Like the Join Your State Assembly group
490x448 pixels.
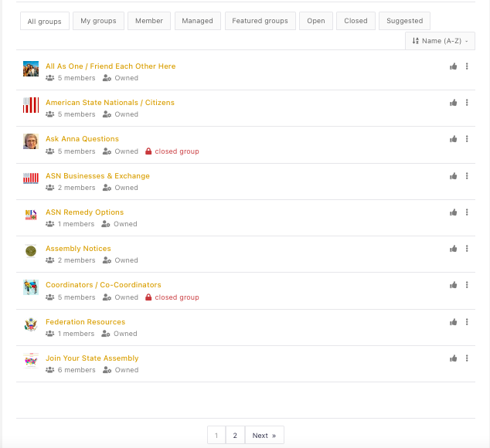click(x=453, y=358)
